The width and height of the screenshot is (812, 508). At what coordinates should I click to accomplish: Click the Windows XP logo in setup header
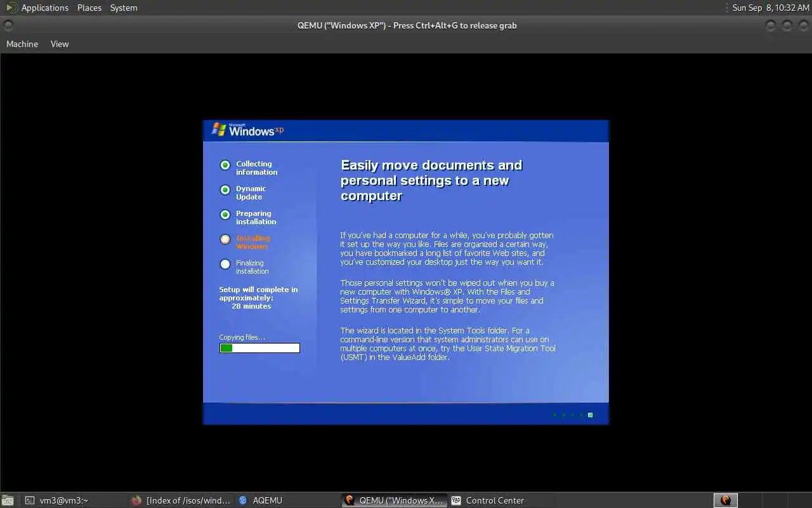(247, 130)
